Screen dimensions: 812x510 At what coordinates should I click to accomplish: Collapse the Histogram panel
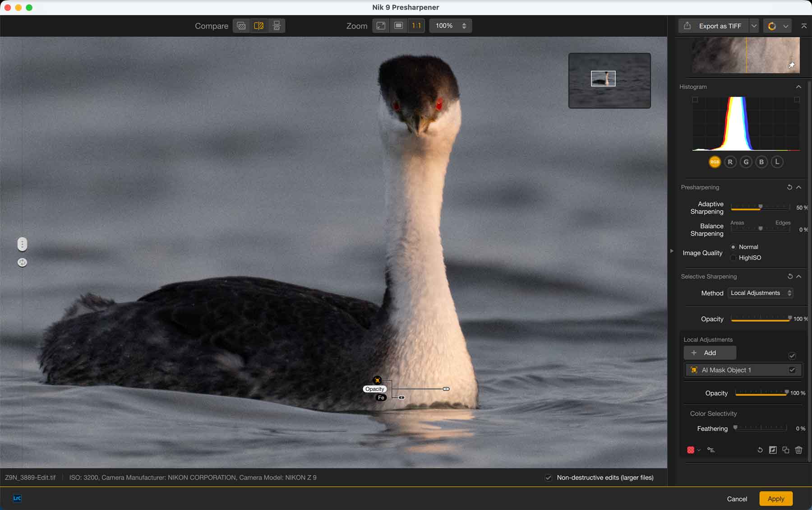point(798,87)
